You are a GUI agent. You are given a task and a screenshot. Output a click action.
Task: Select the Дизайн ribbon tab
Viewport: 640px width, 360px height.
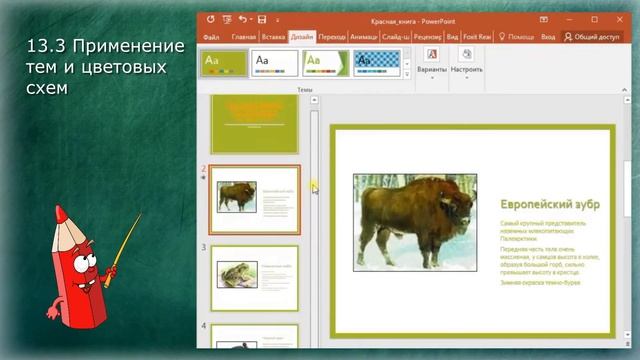tap(302, 37)
